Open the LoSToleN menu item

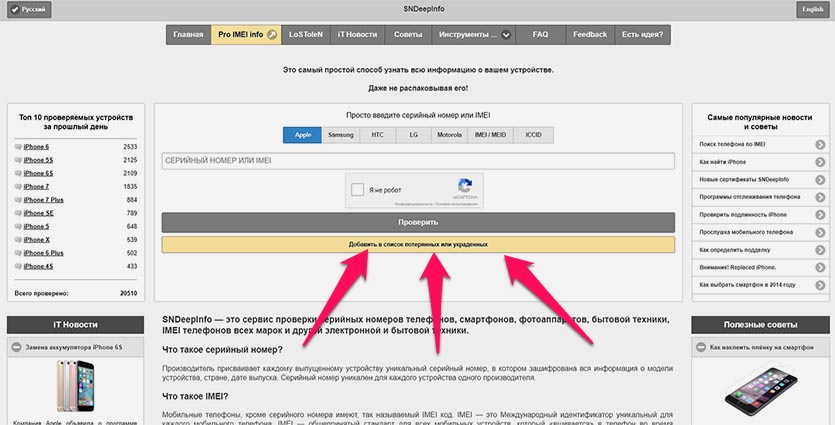coord(306,35)
